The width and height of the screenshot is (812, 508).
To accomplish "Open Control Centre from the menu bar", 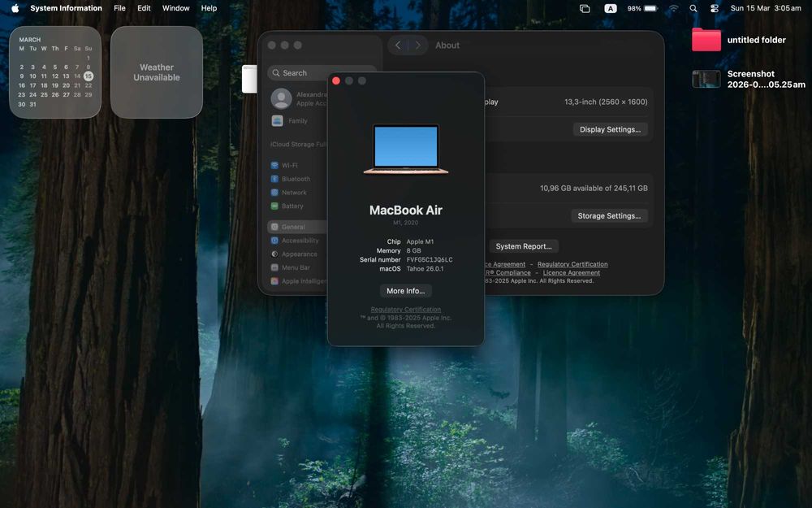I will pos(715,8).
